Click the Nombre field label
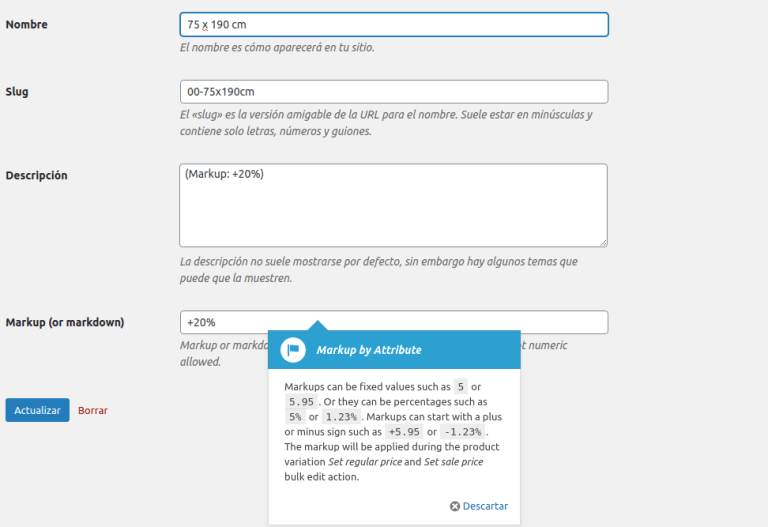The height and width of the screenshot is (527, 768). (x=27, y=24)
